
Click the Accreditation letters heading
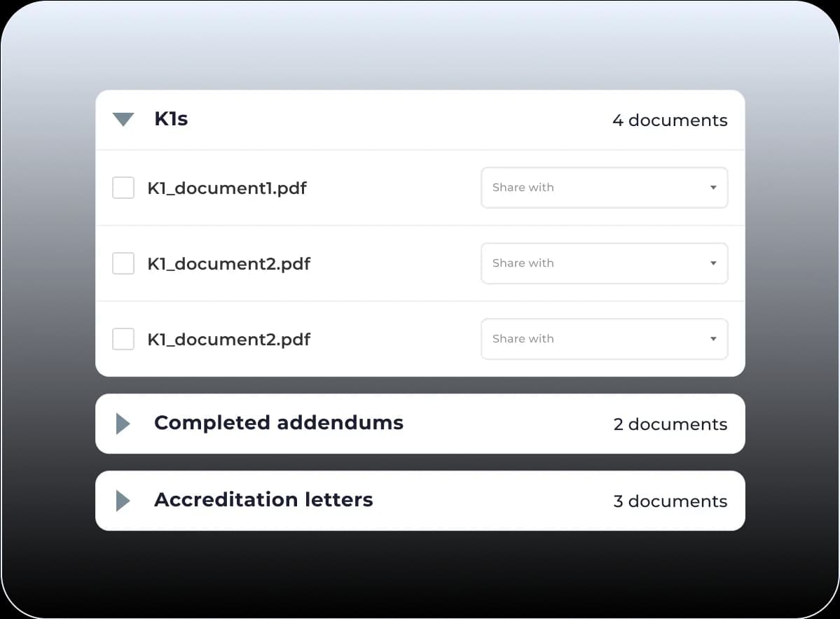[263, 500]
